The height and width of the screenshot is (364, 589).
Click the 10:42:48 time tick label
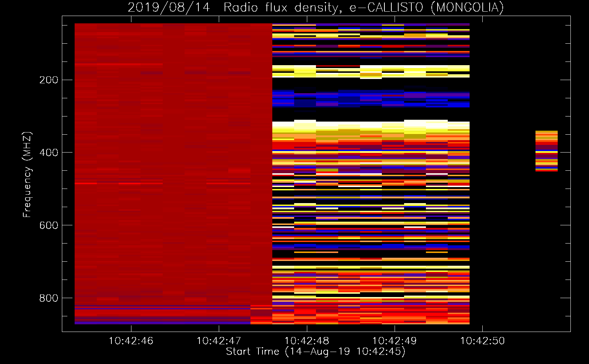307,341
